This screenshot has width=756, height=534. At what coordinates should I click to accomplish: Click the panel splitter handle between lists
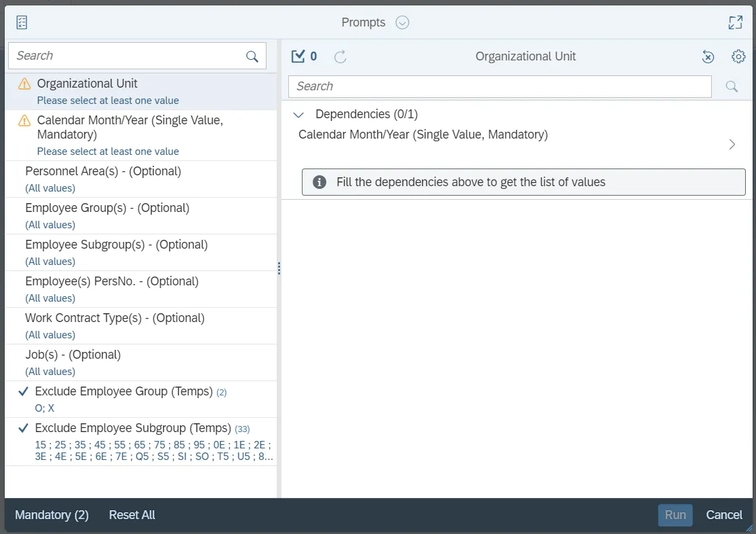pos(279,269)
